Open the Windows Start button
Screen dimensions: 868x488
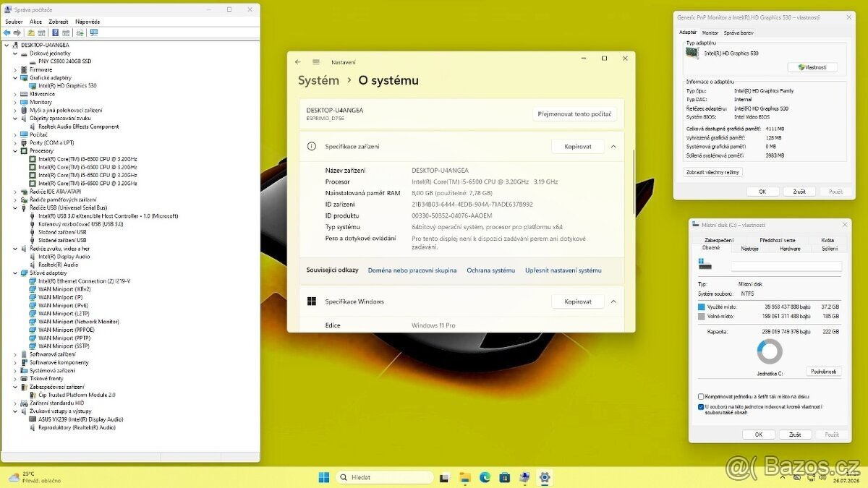(324, 477)
